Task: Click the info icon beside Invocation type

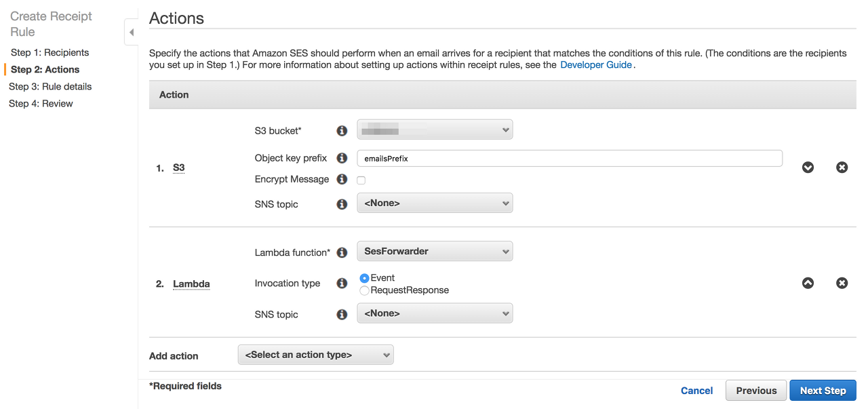Action: [342, 284]
